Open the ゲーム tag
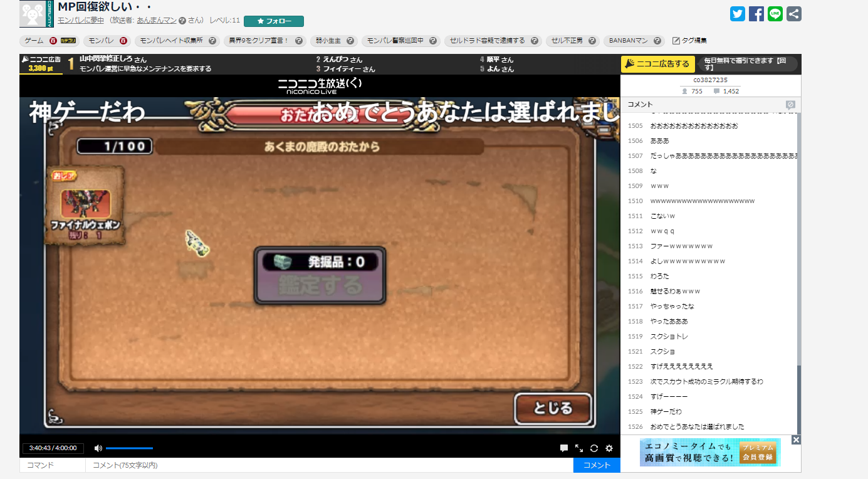Screen dimensions: 868x479 click(34, 41)
